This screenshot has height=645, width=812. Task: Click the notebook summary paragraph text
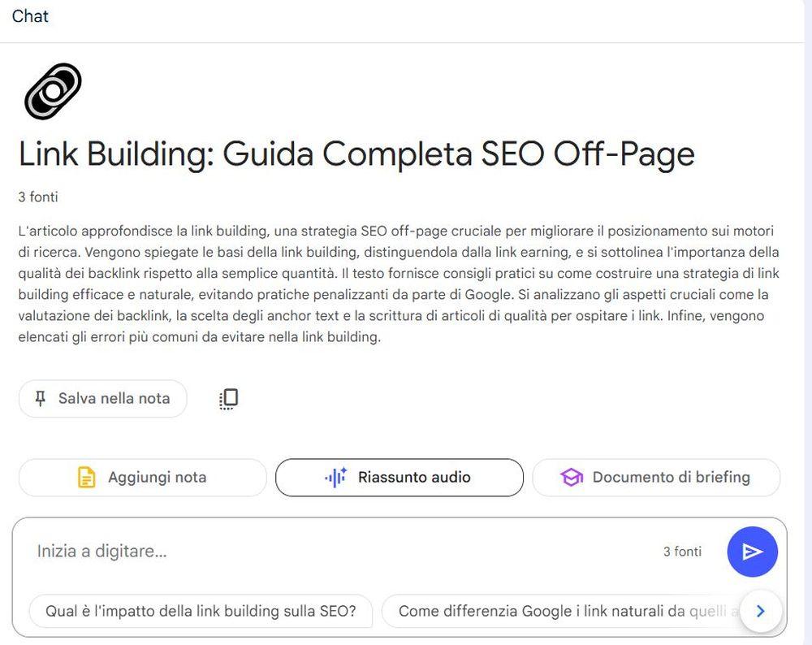point(398,284)
